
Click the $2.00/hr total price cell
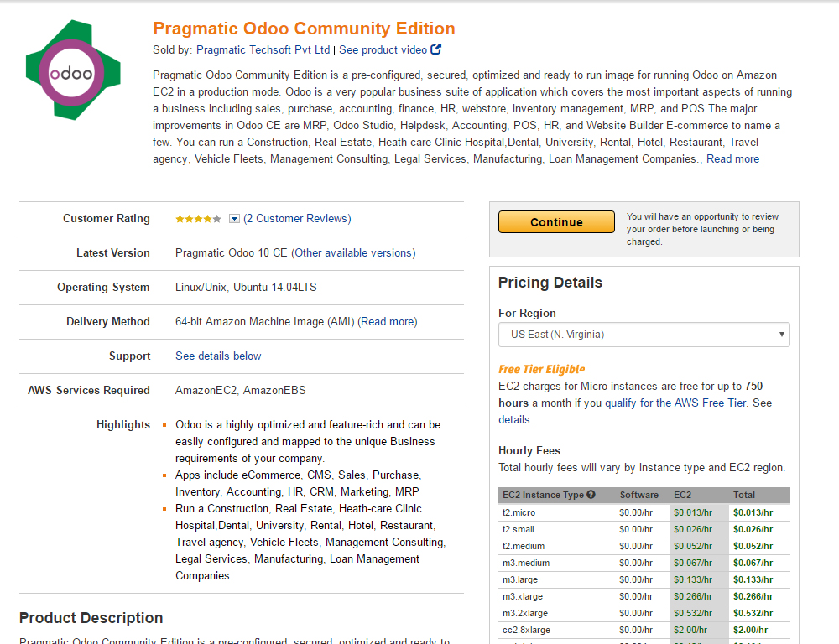[750, 630]
